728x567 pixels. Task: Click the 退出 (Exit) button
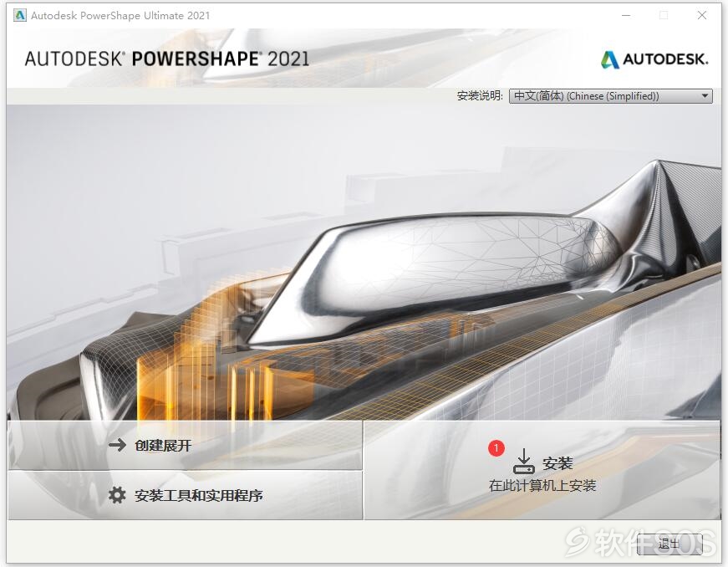click(x=669, y=544)
